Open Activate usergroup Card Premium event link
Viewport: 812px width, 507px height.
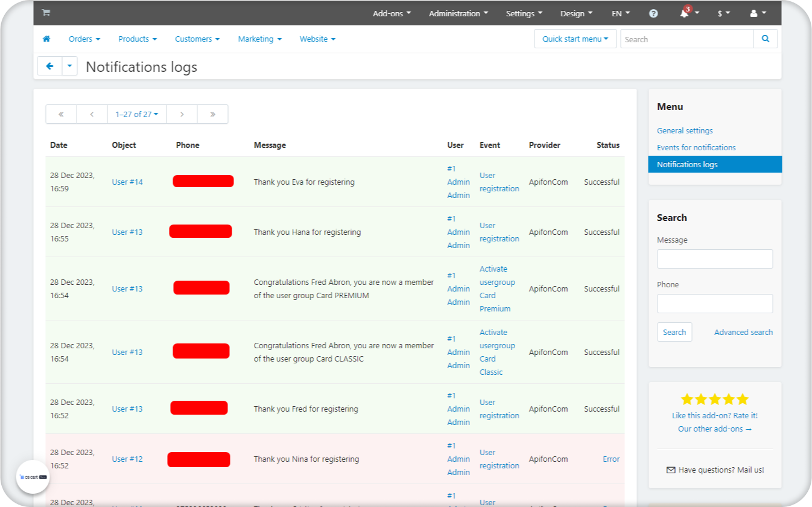point(497,289)
